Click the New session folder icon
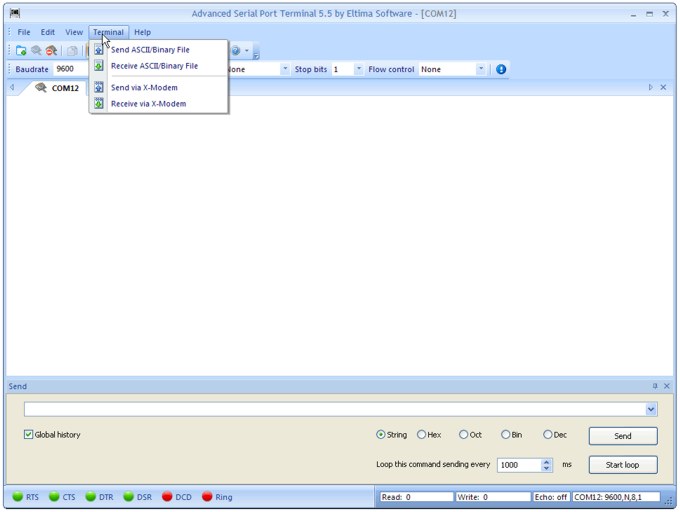The width and height of the screenshot is (680, 512). 21,51
